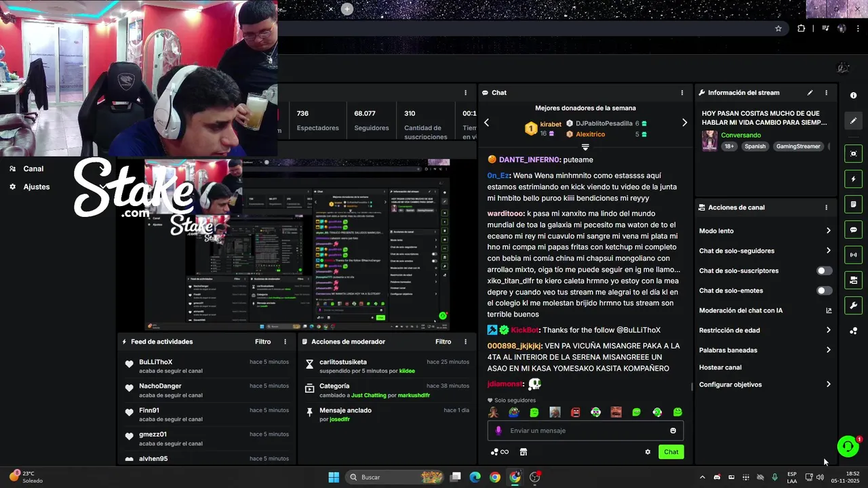Toggle chat bubble panel icon in sidebar
868x488 pixels.
tap(853, 230)
